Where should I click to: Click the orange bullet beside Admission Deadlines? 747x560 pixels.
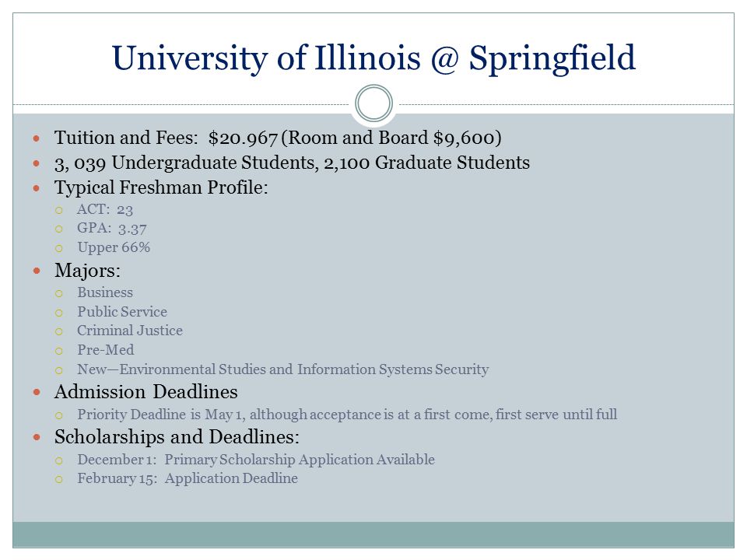pos(37,392)
